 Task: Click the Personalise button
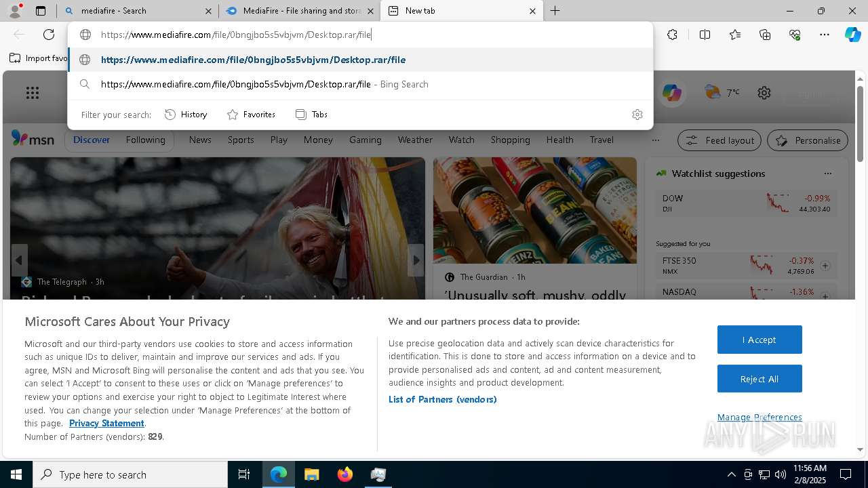[x=808, y=140]
